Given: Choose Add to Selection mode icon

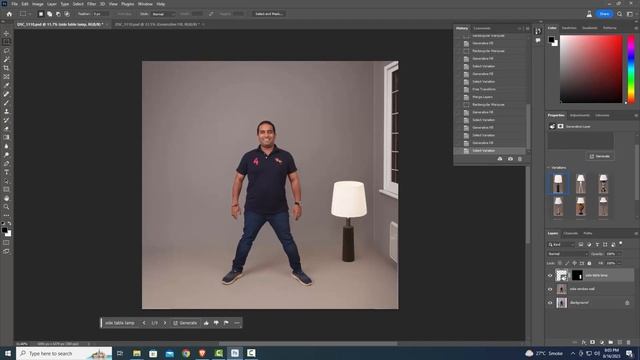Looking at the screenshot, I should tap(49, 14).
